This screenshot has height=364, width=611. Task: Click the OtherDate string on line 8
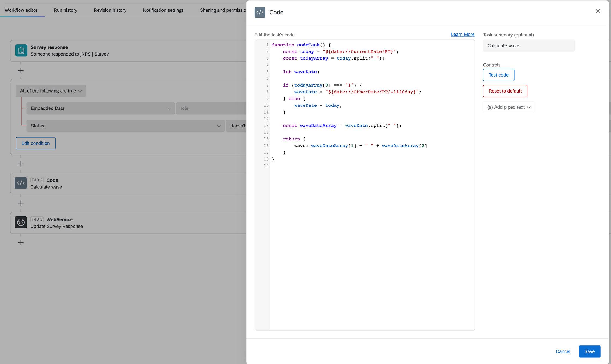372,92
